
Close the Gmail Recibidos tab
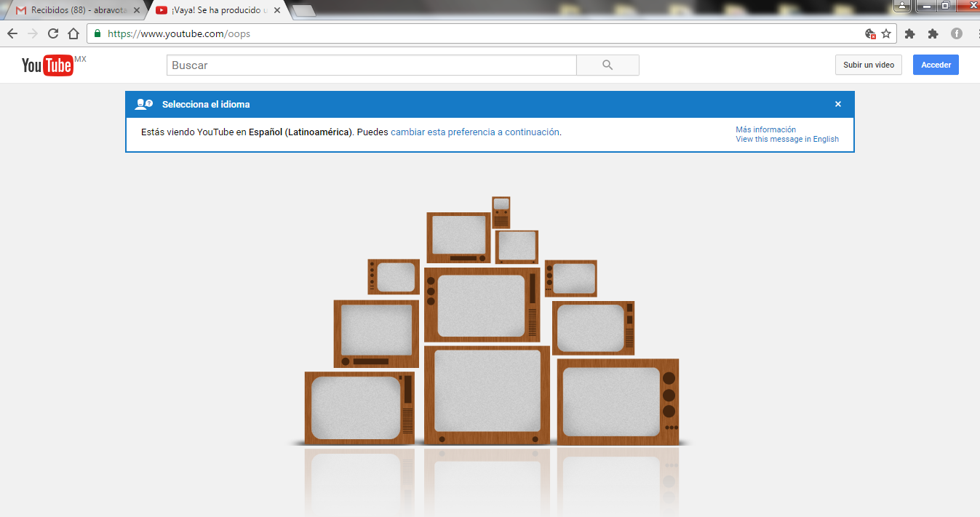coord(137,11)
